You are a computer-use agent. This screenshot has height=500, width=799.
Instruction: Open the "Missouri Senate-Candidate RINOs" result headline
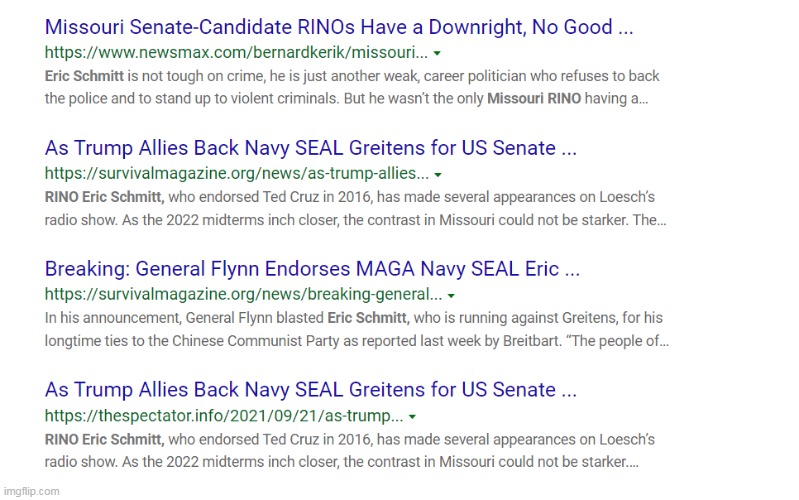tap(339, 27)
